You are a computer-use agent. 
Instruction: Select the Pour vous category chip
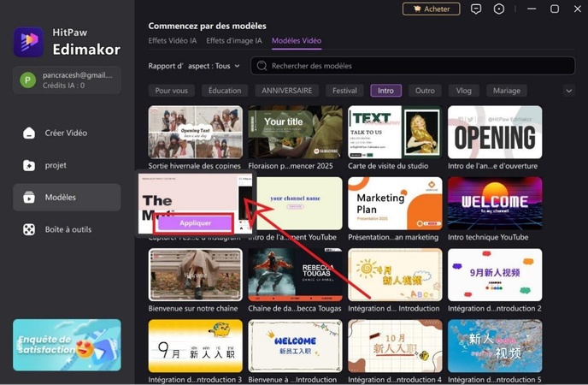(172, 91)
